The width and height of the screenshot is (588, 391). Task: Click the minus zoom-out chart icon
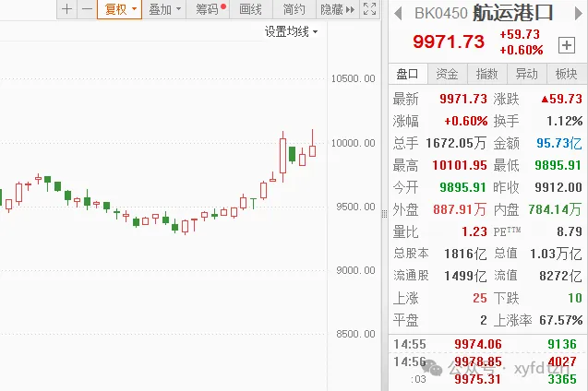click(x=87, y=9)
